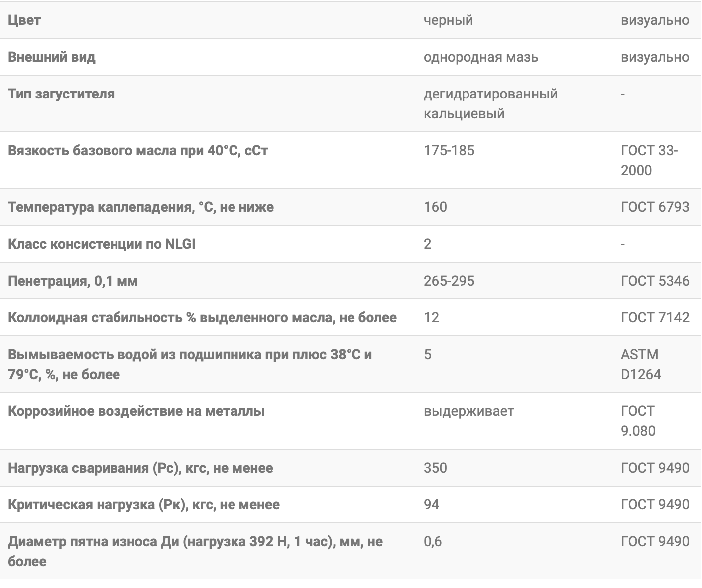702x588 pixels.
Task: Select 'дегидратированный кальциевый' value text
Action: [490, 103]
